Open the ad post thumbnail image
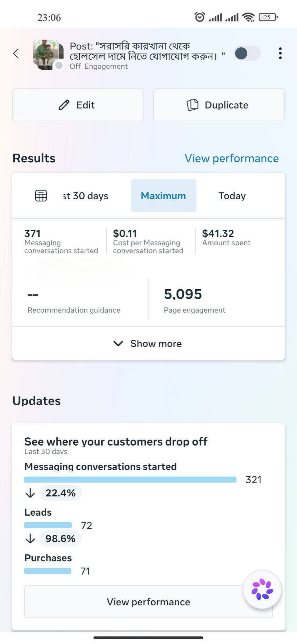 pos(46,54)
